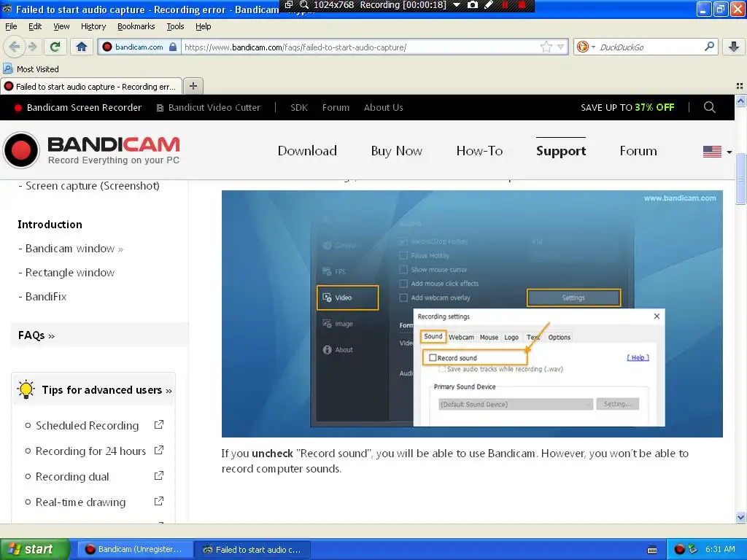Open the browser home page icon
This screenshot has height=560, width=747.
point(82,47)
